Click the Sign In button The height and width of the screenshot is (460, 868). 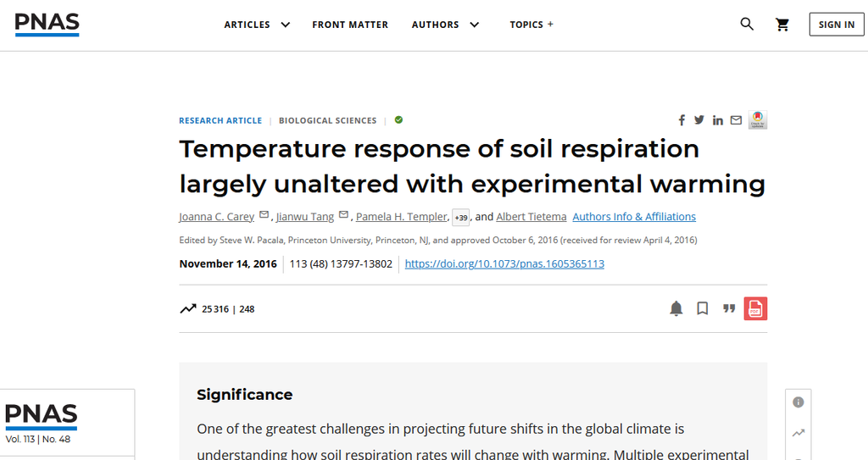click(837, 25)
